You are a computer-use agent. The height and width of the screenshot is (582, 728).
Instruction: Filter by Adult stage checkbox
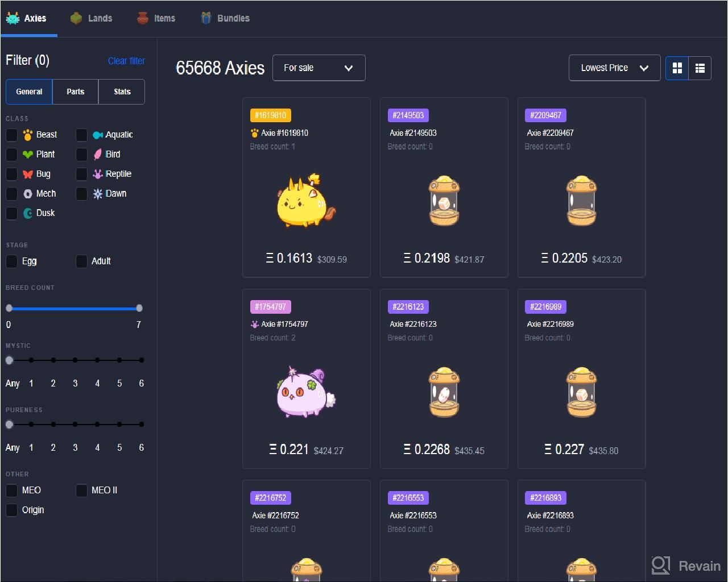tap(81, 261)
